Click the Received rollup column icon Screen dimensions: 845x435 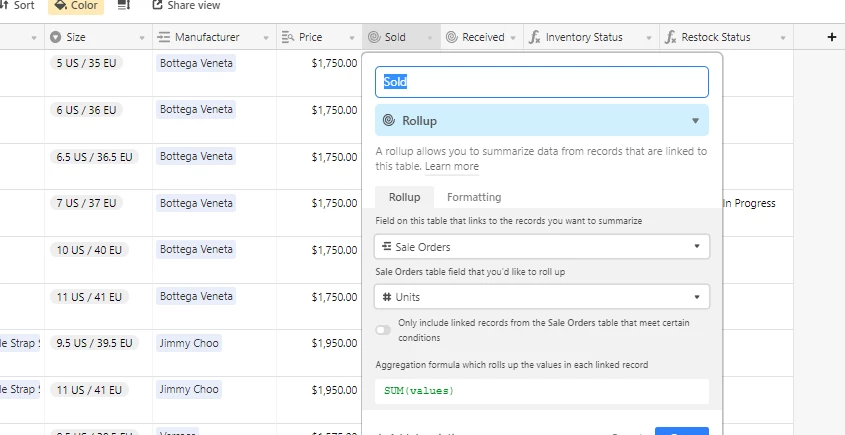pos(452,37)
